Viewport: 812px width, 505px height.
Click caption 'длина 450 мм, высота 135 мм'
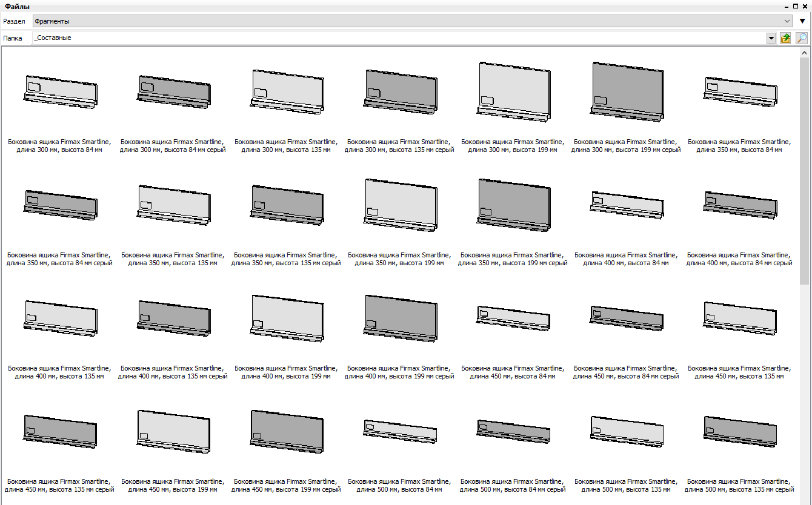pyautogui.click(x=739, y=376)
